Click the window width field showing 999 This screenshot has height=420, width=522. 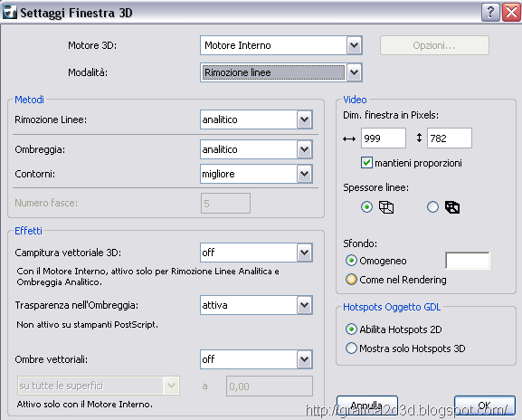(384, 138)
